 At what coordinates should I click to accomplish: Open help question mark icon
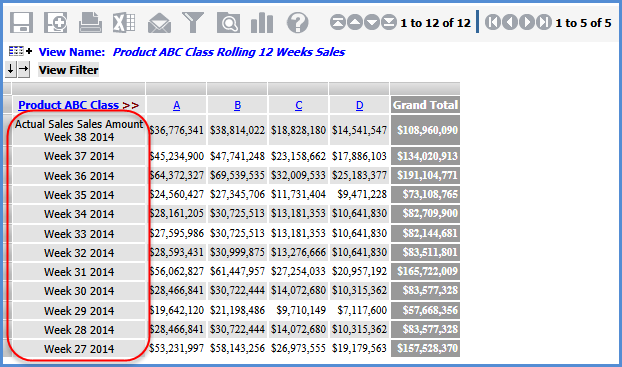pyautogui.click(x=298, y=23)
